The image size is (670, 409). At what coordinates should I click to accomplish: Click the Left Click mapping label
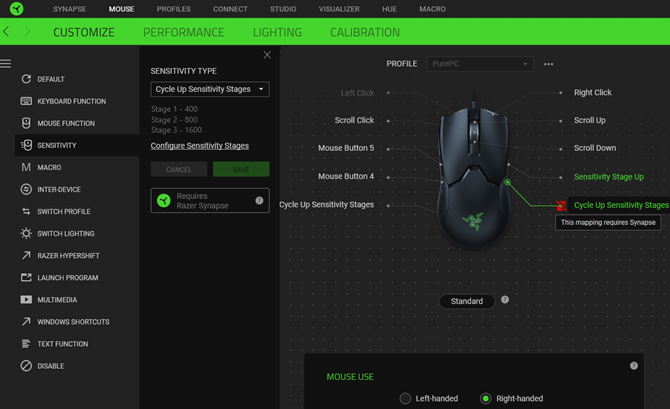357,93
